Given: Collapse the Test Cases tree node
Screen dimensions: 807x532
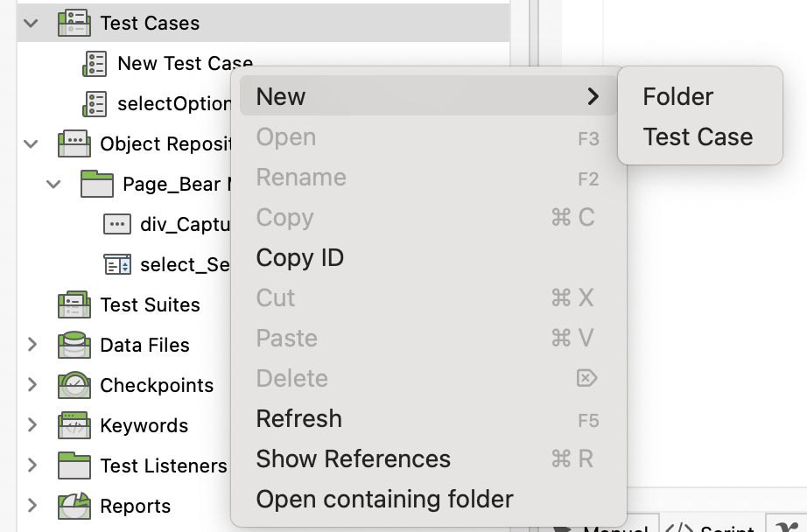Looking at the screenshot, I should (x=32, y=23).
